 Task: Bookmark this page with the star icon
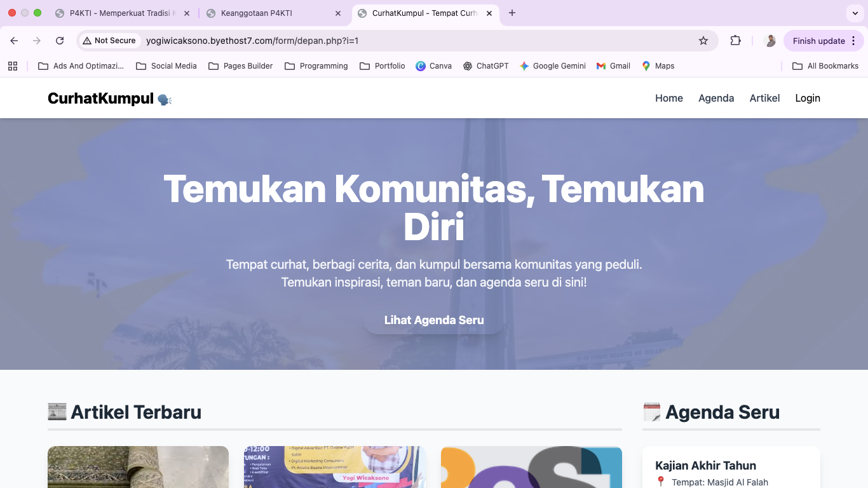click(703, 41)
